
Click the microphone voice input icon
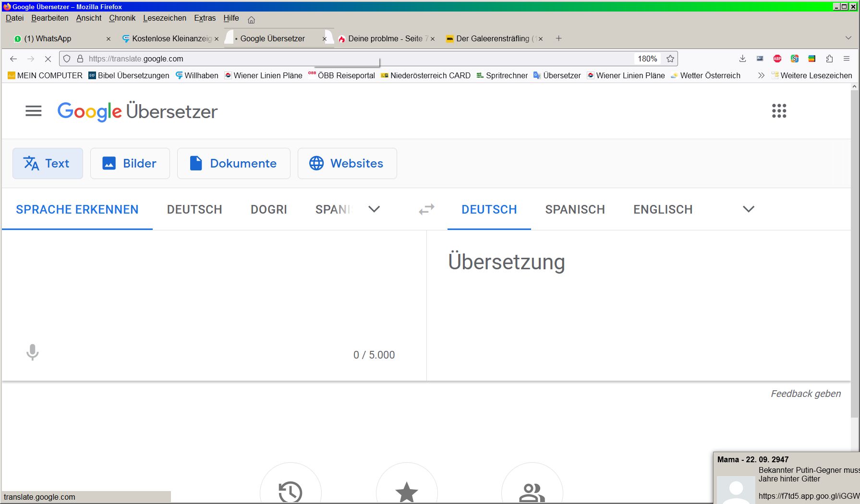click(x=32, y=352)
